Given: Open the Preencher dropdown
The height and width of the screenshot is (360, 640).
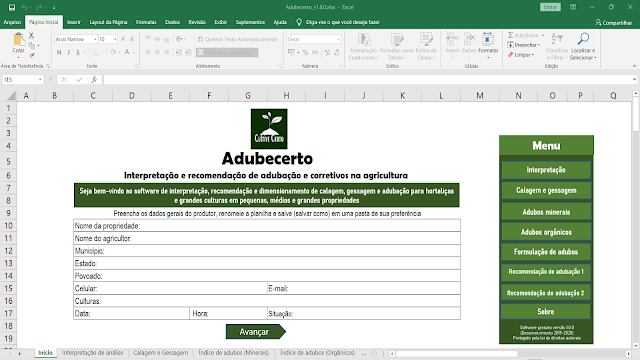Looking at the screenshot, I should point(539,45).
